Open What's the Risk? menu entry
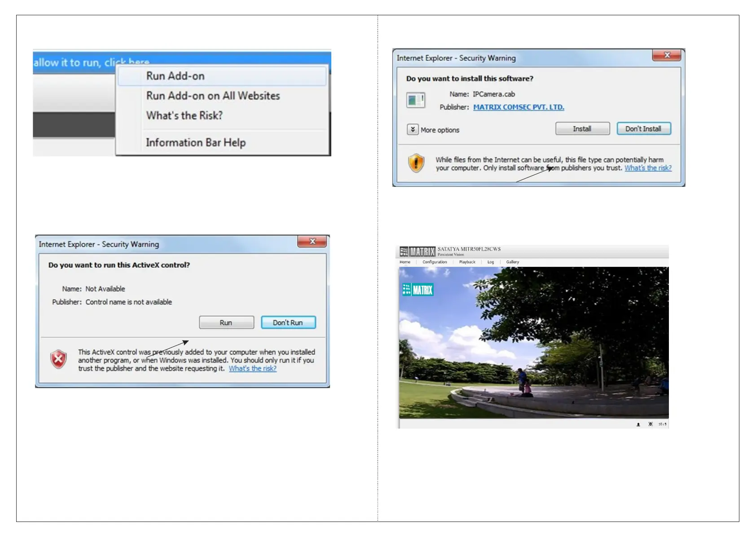756x535 pixels. tap(184, 115)
